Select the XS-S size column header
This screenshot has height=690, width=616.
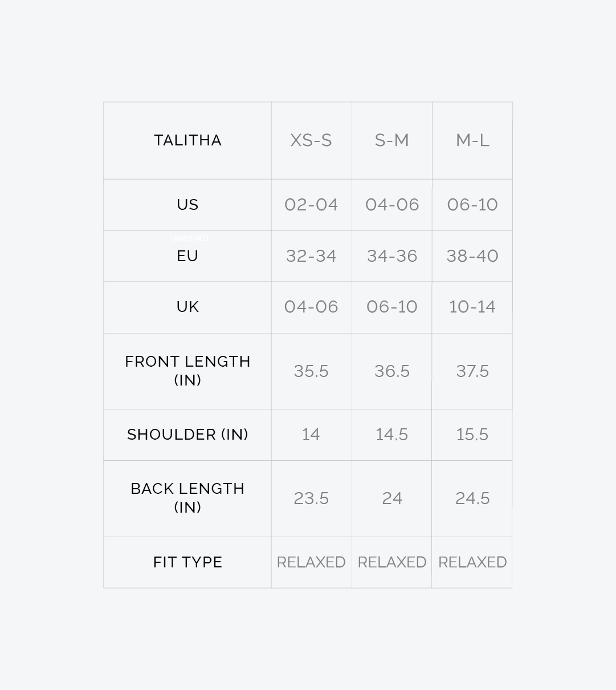click(311, 140)
